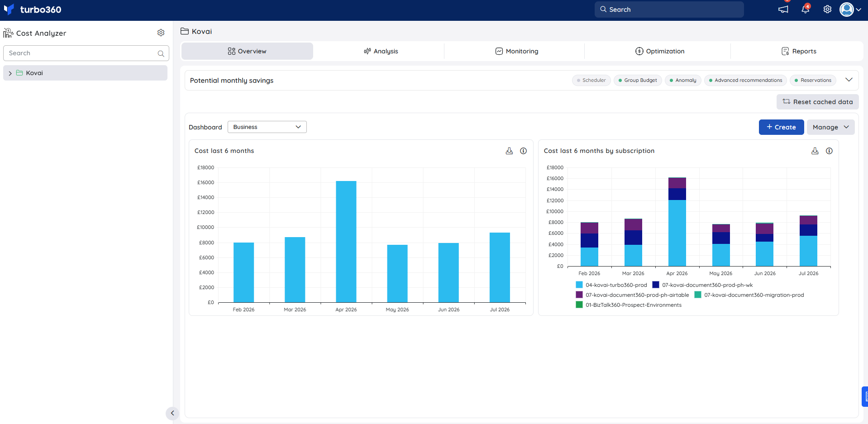The height and width of the screenshot is (424, 868).
Task: Click the Reports tab document icon
Action: (x=785, y=51)
